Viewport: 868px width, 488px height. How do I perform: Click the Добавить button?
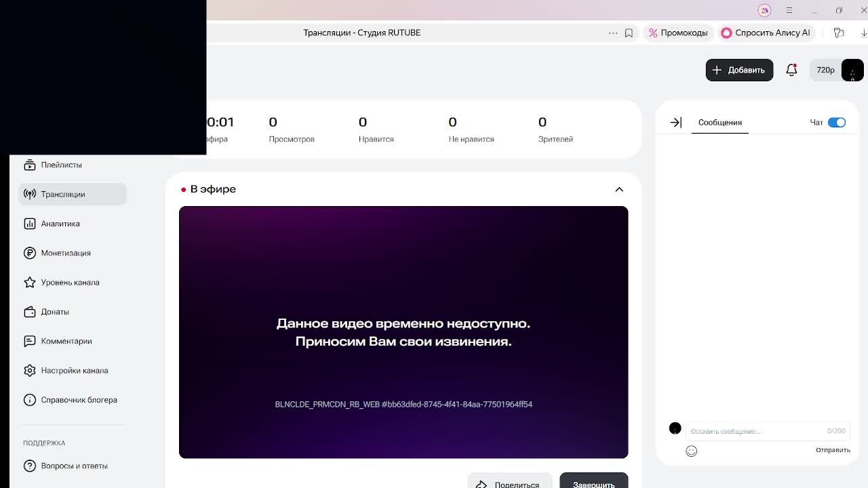pos(739,70)
